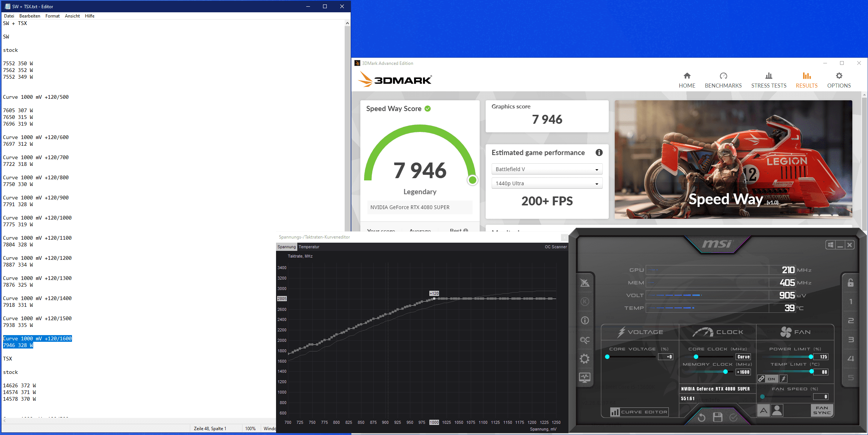
Task: Apply Afterburner settings with checkmark icon
Action: pyautogui.click(x=733, y=417)
